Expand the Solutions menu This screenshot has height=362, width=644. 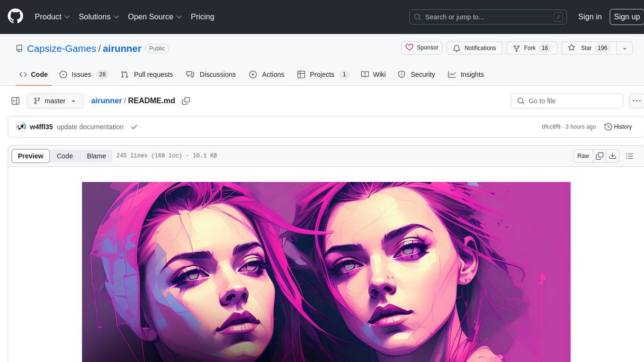coord(98,17)
